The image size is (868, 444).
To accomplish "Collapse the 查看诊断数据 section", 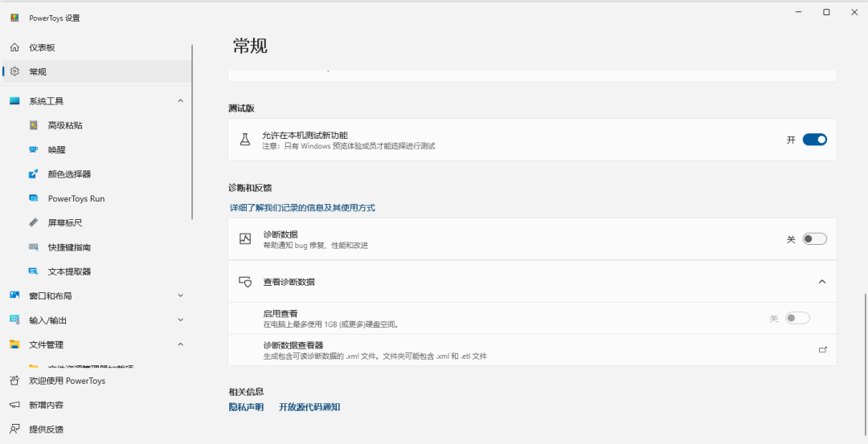I will click(x=822, y=282).
